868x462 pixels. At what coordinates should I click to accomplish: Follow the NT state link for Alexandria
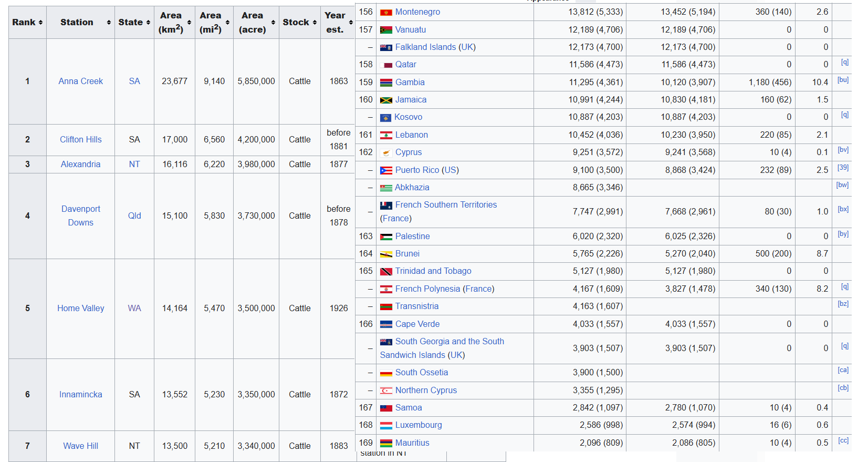(134, 164)
